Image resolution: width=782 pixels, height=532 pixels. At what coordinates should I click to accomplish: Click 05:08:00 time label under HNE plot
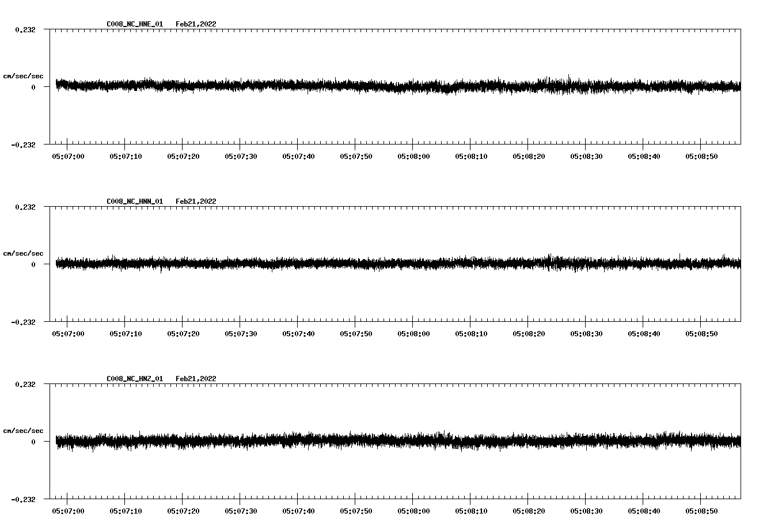[x=413, y=157]
